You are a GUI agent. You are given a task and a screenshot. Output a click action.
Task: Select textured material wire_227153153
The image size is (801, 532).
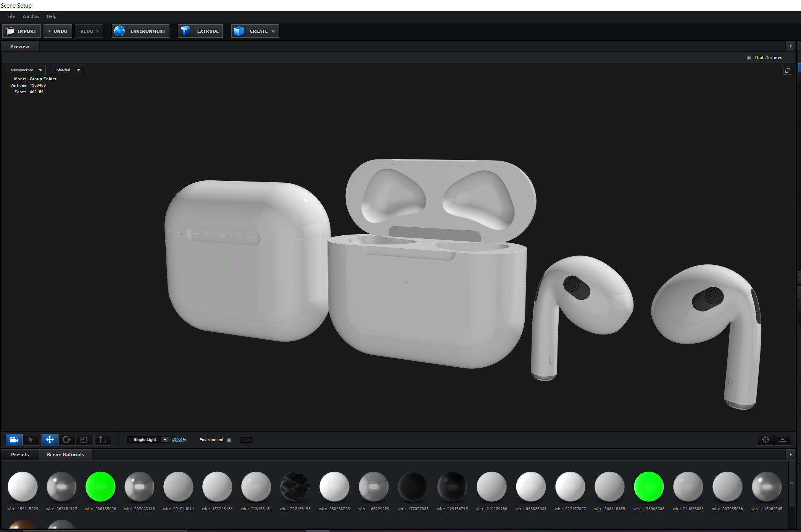tap(295, 486)
